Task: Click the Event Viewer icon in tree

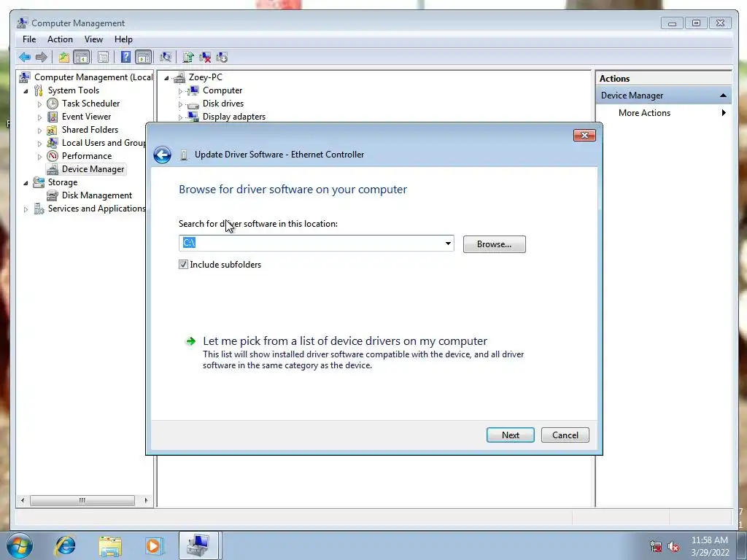Action: pyautogui.click(x=53, y=117)
